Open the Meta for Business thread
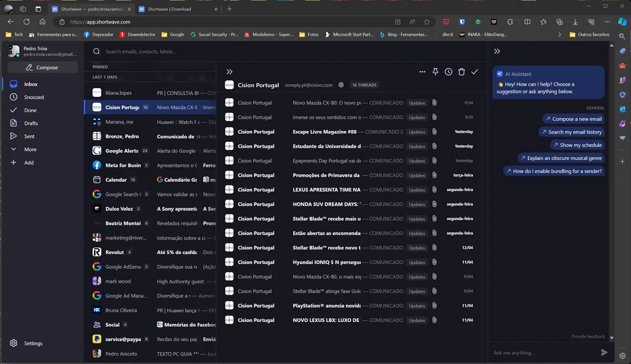 pyautogui.click(x=150, y=166)
